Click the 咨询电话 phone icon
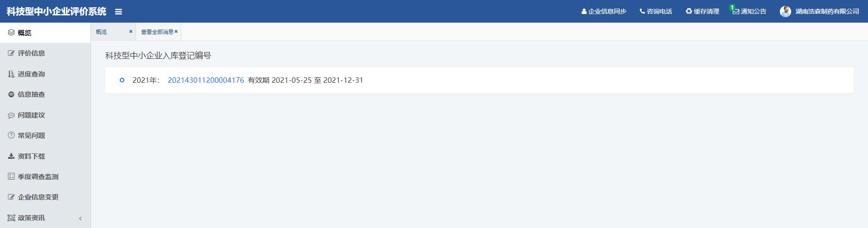Screen dimensions: 868x228 (x=642, y=11)
